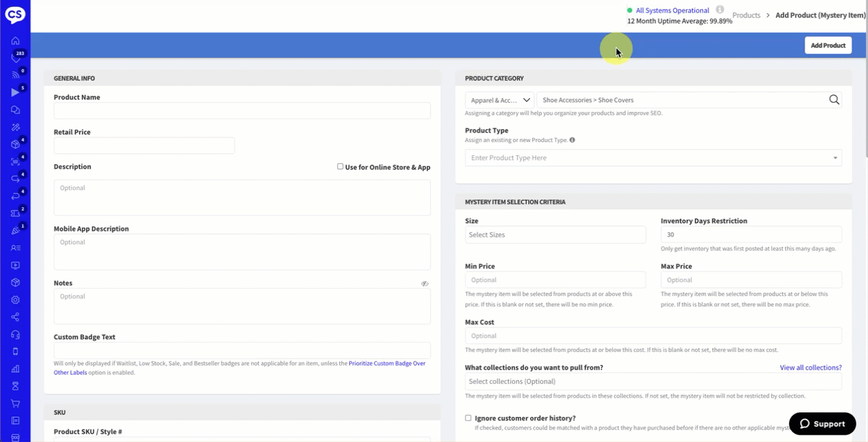Open the All Systems Operational link

click(672, 11)
